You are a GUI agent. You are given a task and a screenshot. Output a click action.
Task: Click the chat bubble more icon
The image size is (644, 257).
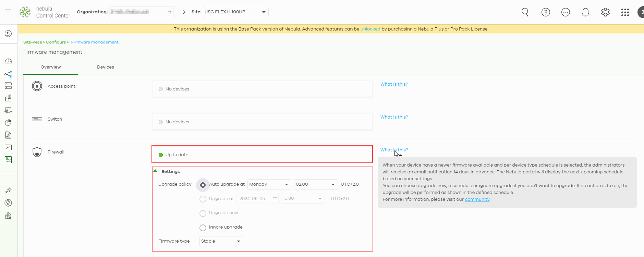(566, 12)
